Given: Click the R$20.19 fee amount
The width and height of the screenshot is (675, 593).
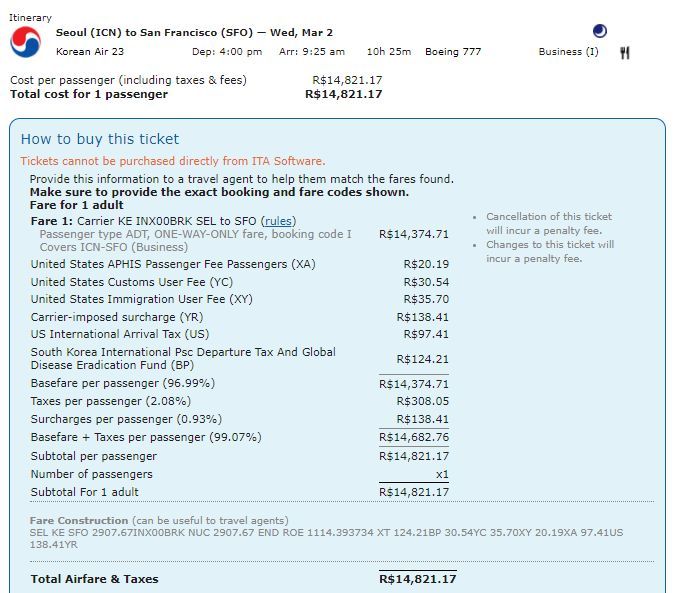Looking at the screenshot, I should point(426,264).
